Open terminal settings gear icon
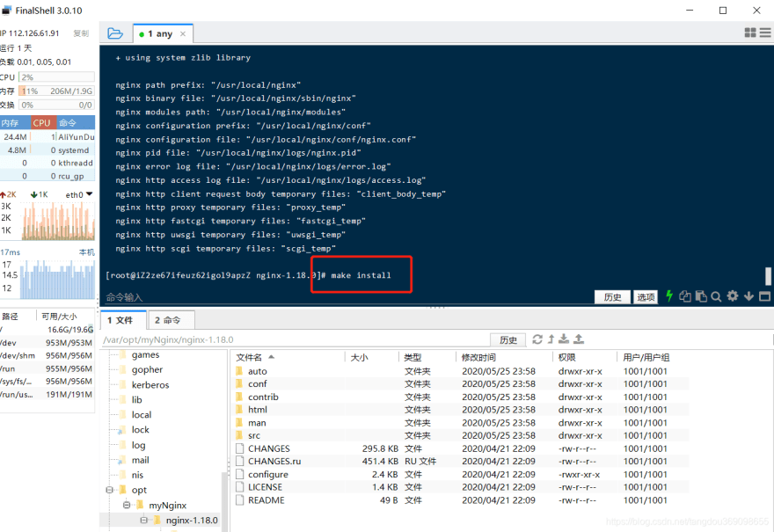This screenshot has width=774, height=532. point(733,295)
